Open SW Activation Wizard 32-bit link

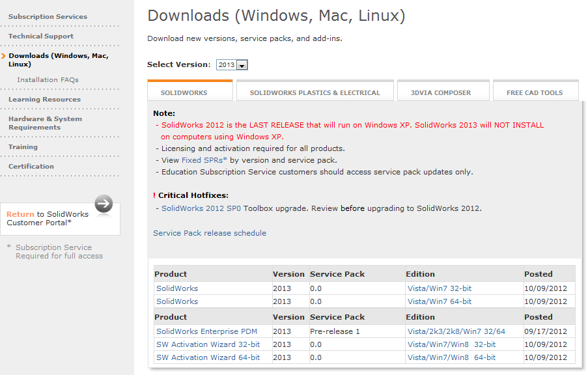pyautogui.click(x=208, y=344)
